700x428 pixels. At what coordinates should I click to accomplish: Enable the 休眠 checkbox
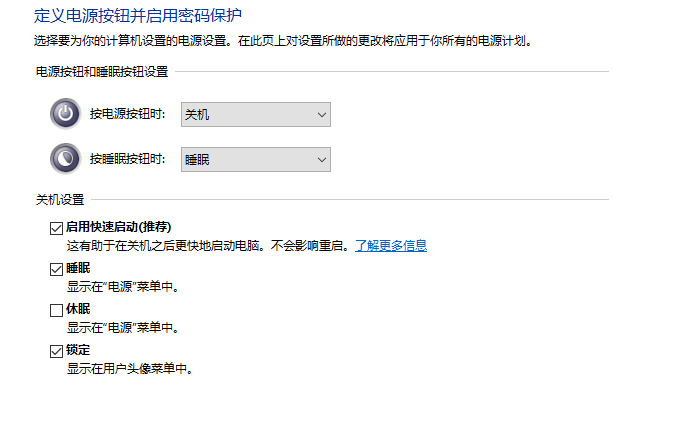click(56, 310)
